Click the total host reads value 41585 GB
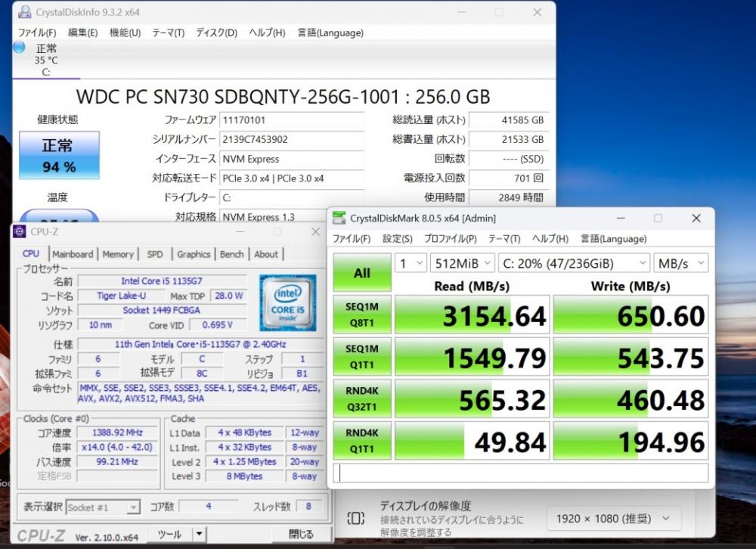Viewport: 756px width, 549px height. point(509,120)
